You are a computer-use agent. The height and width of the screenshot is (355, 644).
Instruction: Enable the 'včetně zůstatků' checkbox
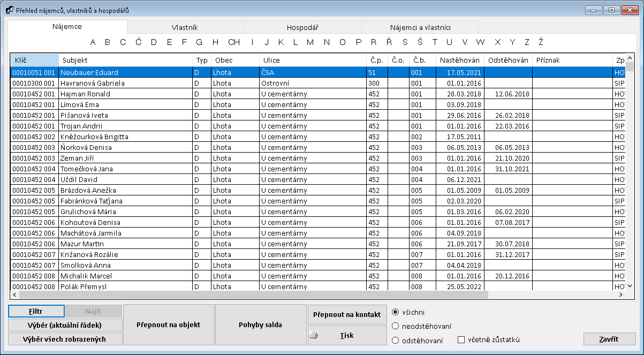(x=461, y=340)
